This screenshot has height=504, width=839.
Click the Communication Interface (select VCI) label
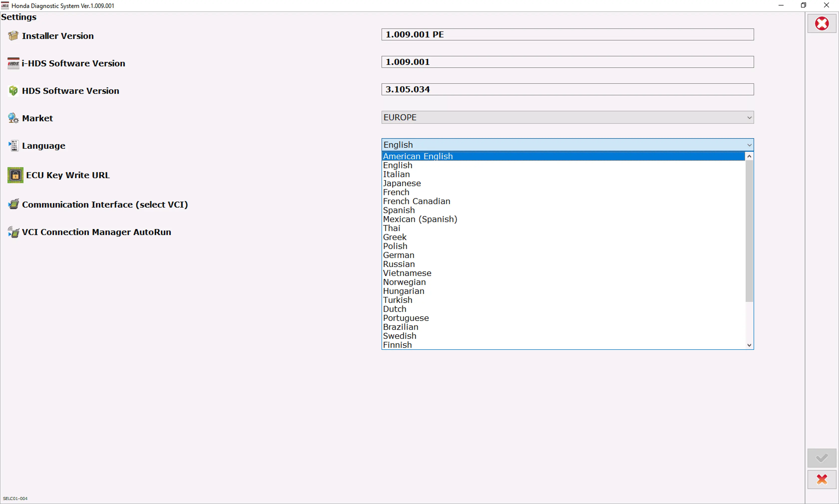[105, 204]
